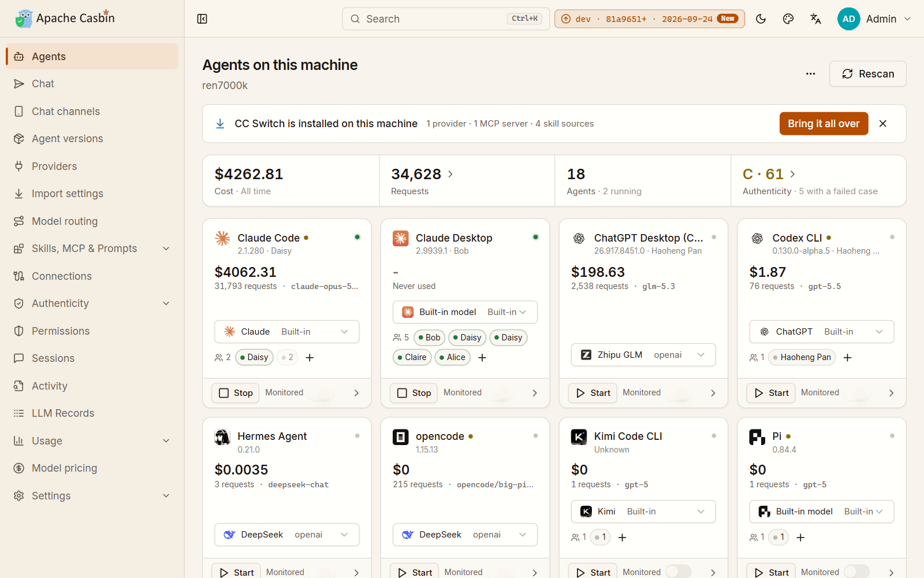
Task: Click the dev 81a9651+ version badge
Action: 650,19
